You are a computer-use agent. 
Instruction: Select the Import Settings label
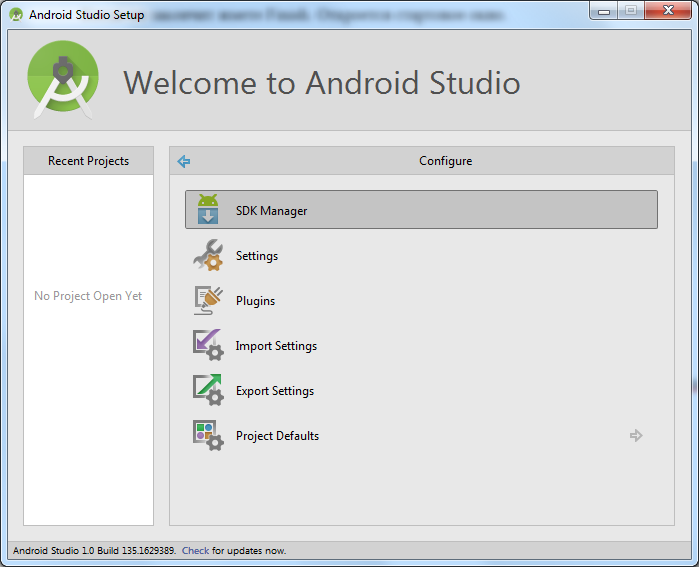[276, 346]
